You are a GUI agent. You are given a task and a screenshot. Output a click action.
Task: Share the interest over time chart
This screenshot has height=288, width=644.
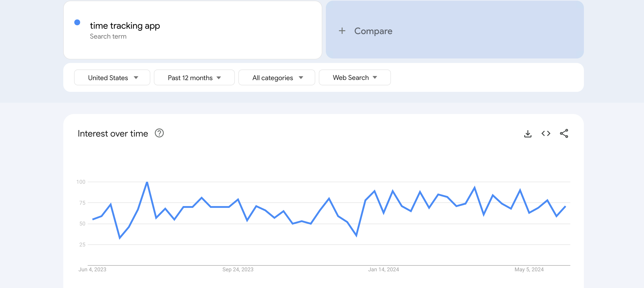click(564, 134)
